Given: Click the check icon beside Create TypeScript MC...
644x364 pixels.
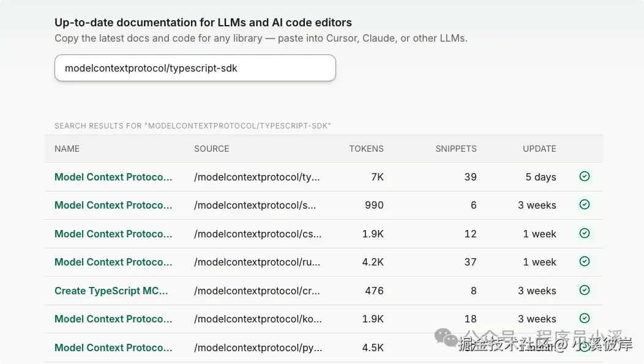Looking at the screenshot, I should [585, 290].
